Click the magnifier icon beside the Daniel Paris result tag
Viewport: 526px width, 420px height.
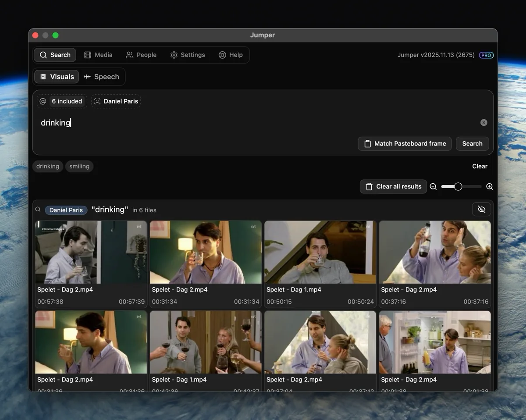(38, 210)
